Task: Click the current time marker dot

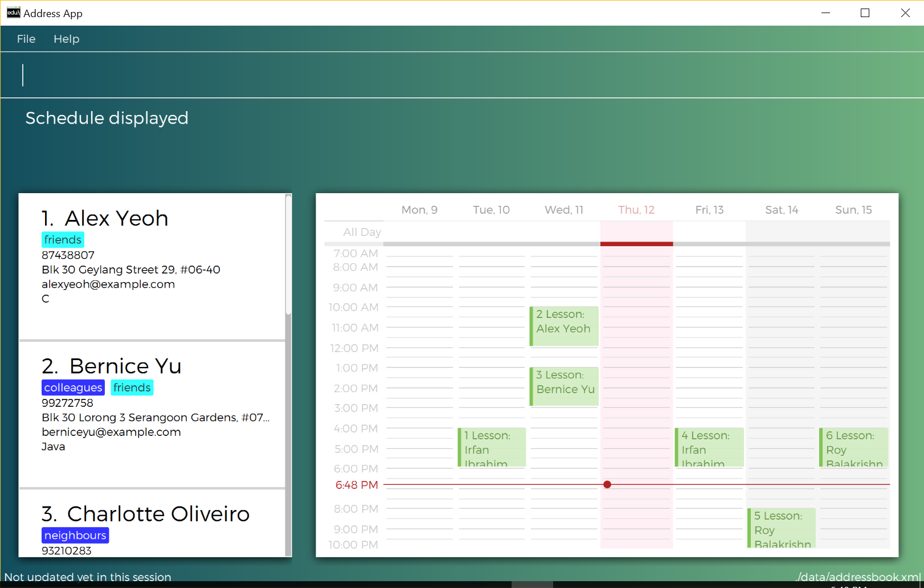Action: pos(607,484)
